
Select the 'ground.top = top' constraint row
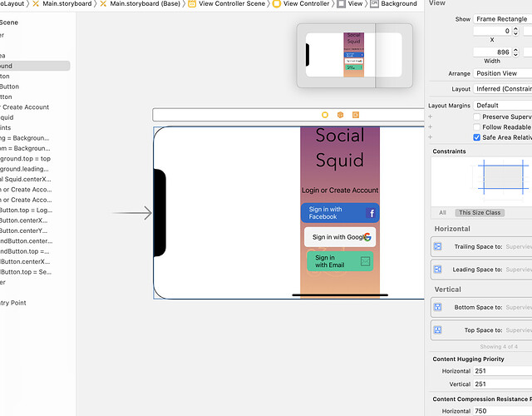[35, 159]
